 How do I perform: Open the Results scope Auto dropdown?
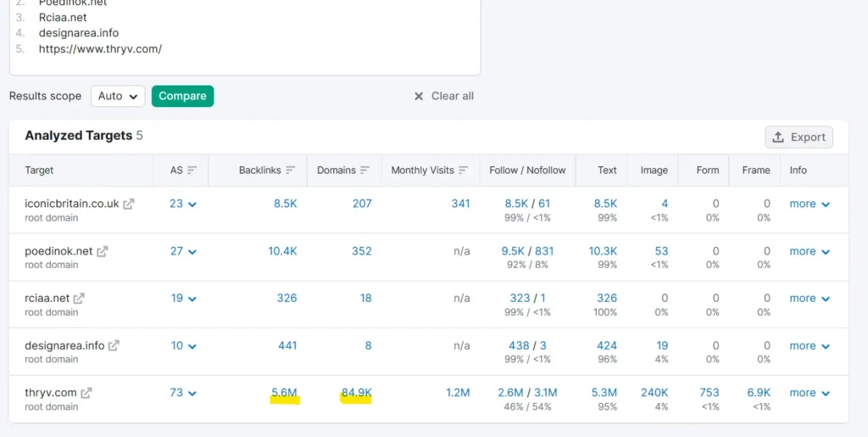click(118, 96)
